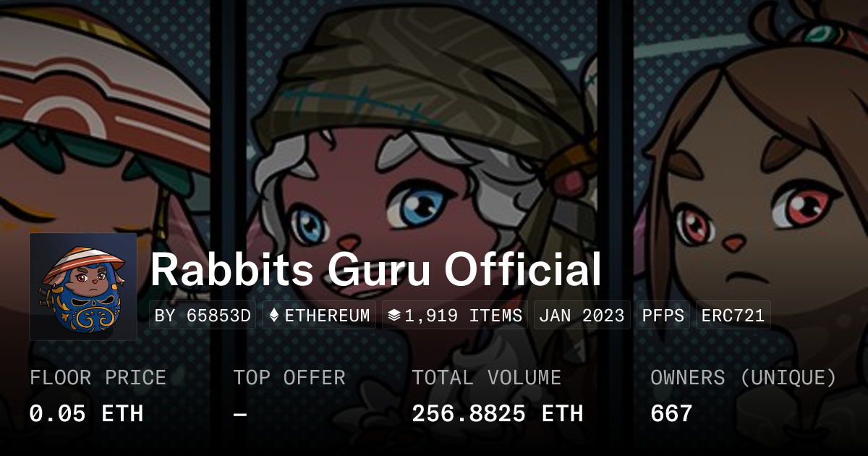Click the top offer dash value
The image size is (868, 456).
tap(240, 414)
